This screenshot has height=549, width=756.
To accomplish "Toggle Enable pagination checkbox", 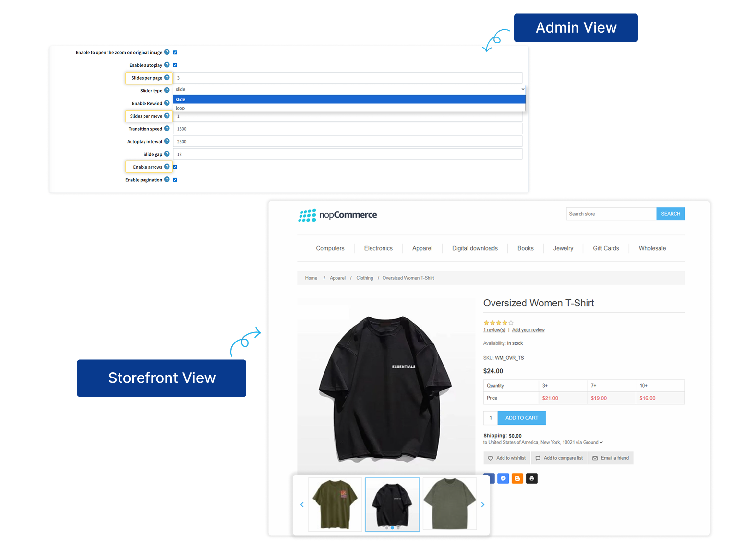I will [x=175, y=180].
